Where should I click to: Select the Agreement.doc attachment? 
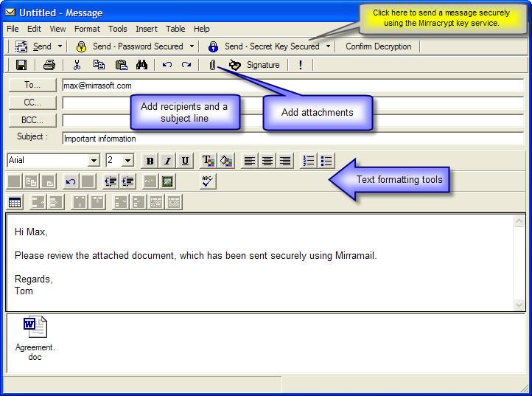pos(35,338)
